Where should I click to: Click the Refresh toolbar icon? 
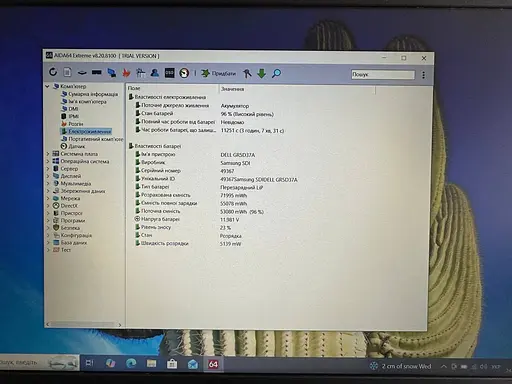[53, 72]
